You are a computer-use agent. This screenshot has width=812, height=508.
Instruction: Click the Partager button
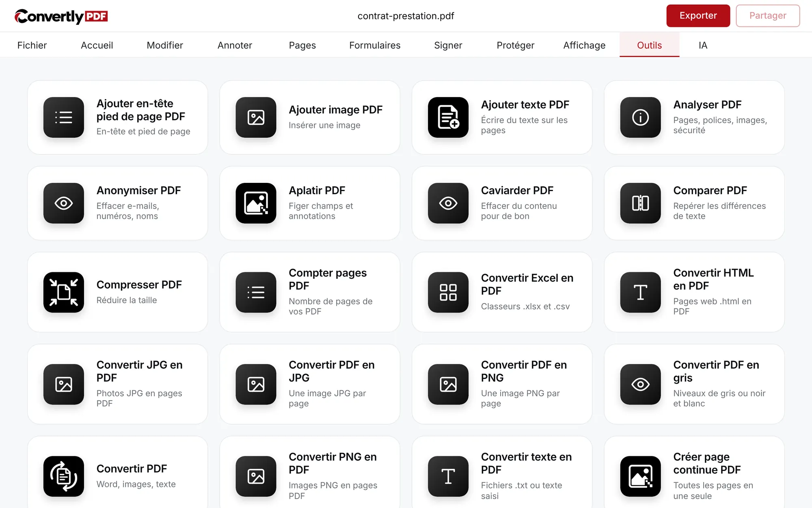point(768,16)
